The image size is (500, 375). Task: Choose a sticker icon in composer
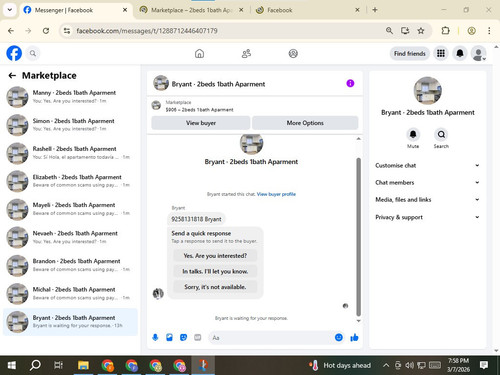tap(183, 338)
